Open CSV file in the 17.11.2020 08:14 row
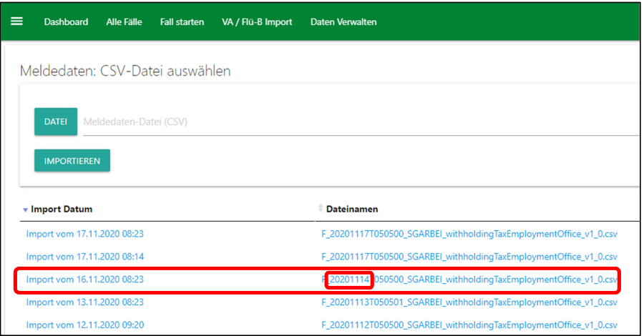Image resolution: width=644 pixels, height=336 pixels. tap(469, 257)
